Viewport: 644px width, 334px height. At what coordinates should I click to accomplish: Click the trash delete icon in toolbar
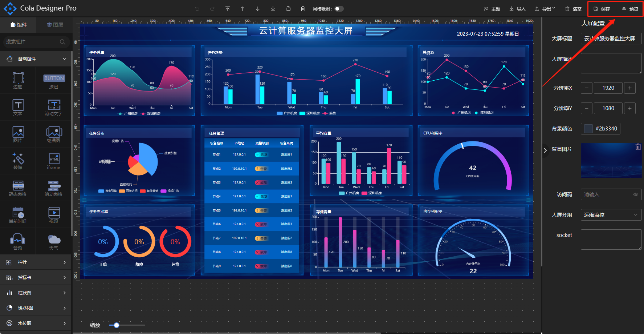[x=303, y=9]
